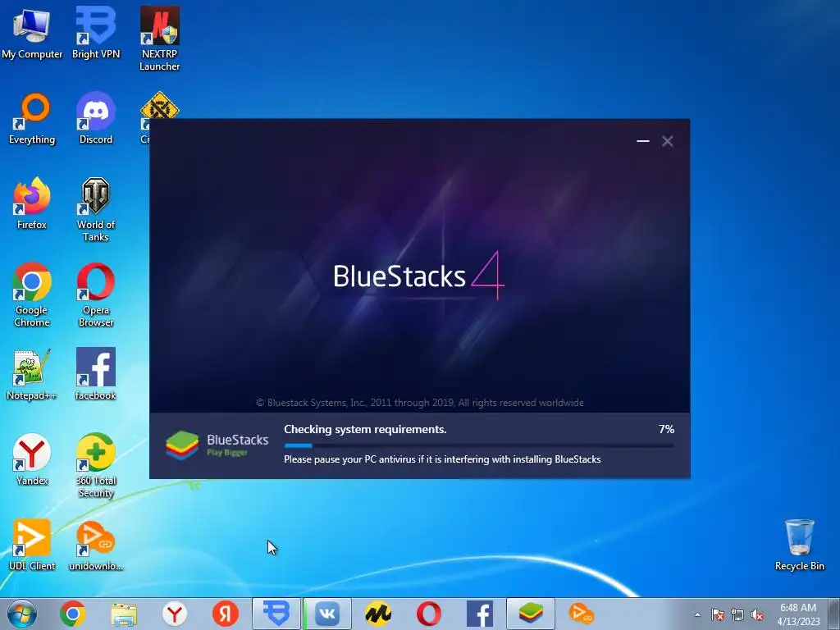Close the BlueStacks installer window

pyautogui.click(x=667, y=141)
